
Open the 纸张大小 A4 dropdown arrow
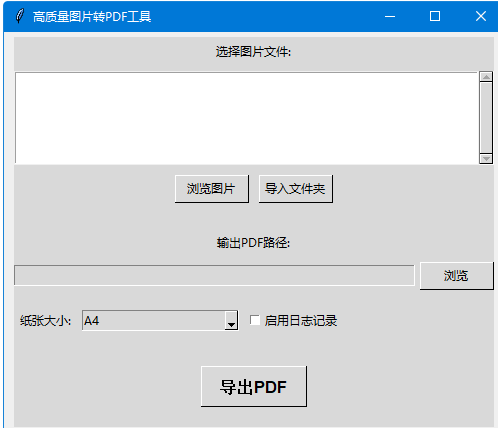point(231,321)
